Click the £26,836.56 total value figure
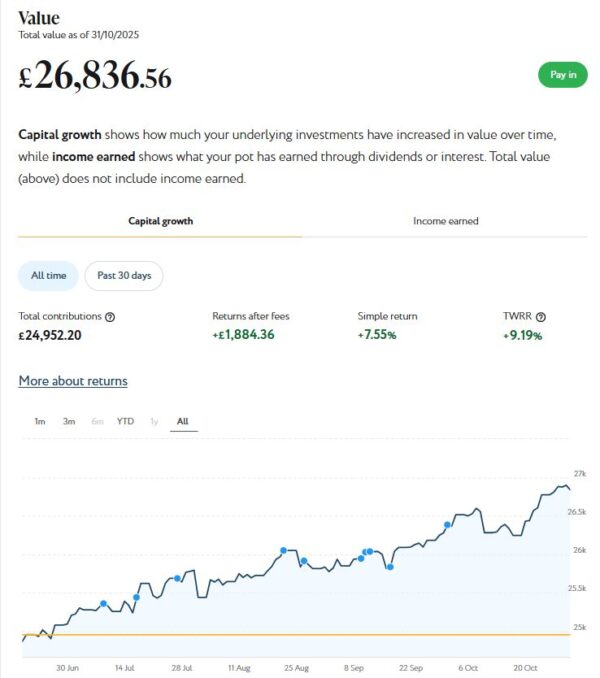600x678 pixels. [x=95, y=77]
